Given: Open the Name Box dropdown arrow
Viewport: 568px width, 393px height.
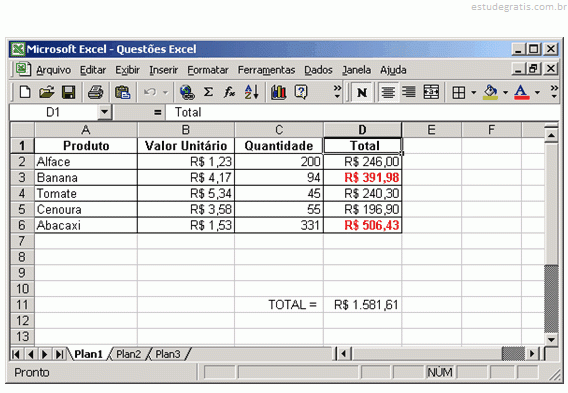Looking at the screenshot, I should [104, 112].
